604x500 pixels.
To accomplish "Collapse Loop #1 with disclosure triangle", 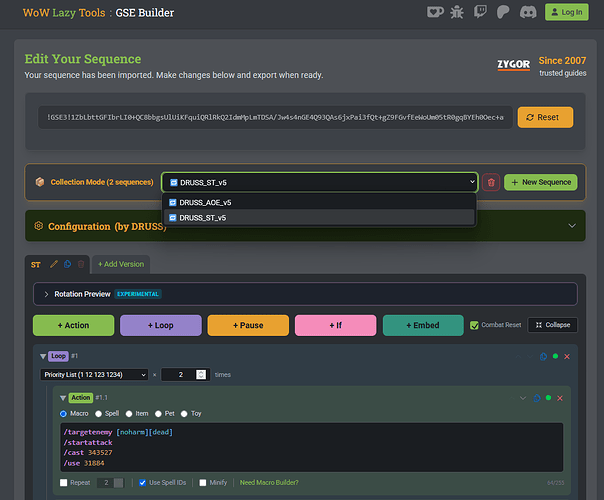I will [43, 356].
